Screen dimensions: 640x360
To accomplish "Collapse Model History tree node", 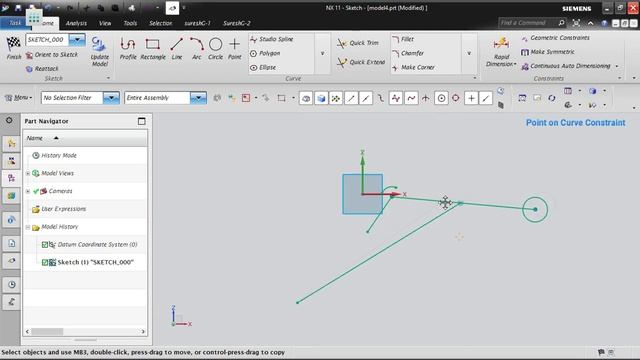I will (x=28, y=227).
